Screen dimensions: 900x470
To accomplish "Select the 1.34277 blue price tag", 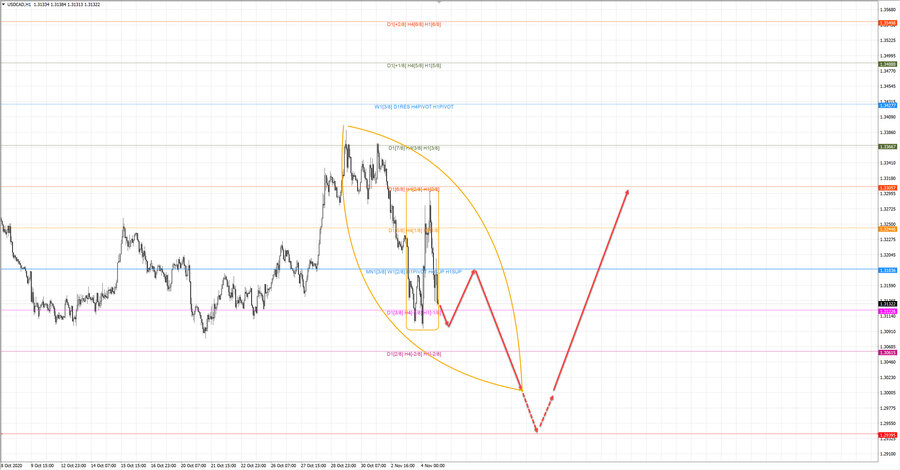I will (888, 106).
